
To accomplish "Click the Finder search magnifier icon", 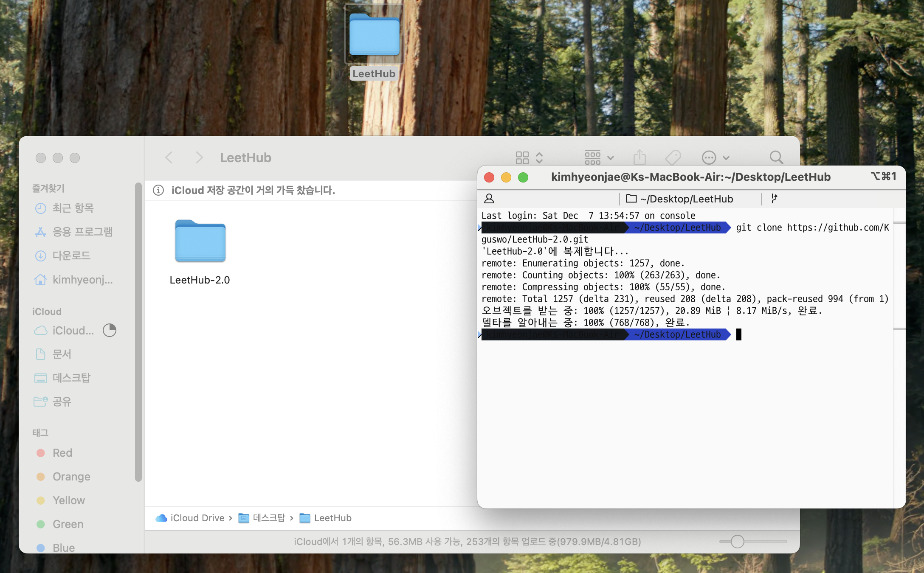I will click(x=776, y=157).
